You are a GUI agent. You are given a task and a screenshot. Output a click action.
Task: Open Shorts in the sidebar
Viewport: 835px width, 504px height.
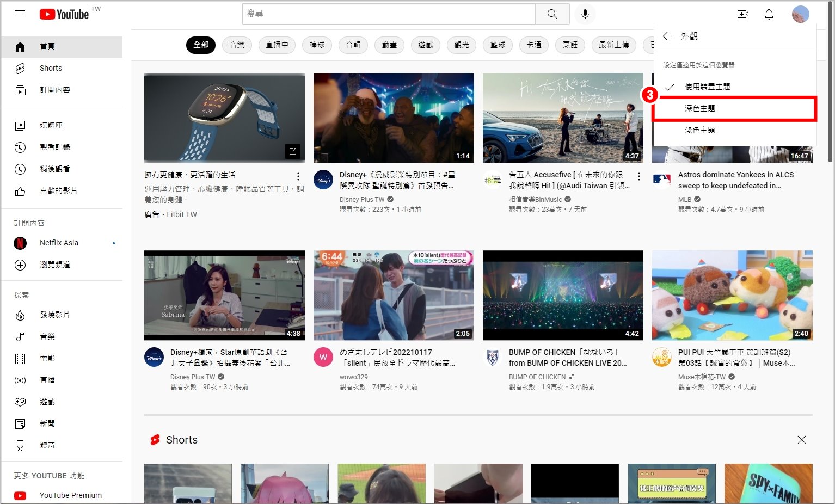62,68
